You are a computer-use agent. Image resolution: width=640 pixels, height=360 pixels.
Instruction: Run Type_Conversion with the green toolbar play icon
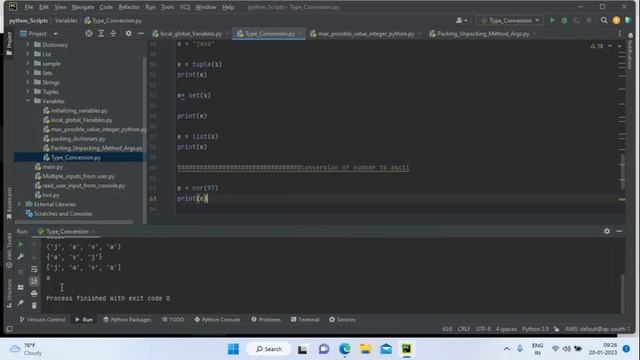(x=552, y=20)
